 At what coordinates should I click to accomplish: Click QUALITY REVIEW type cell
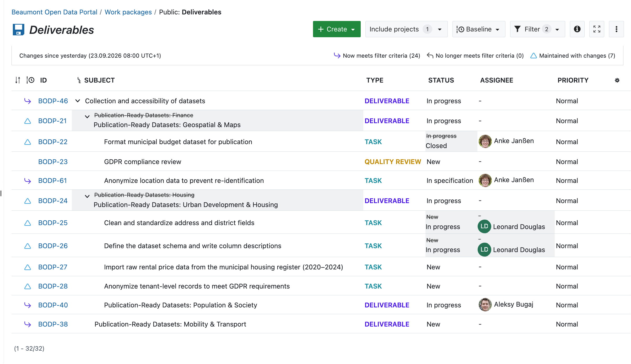[x=393, y=162]
